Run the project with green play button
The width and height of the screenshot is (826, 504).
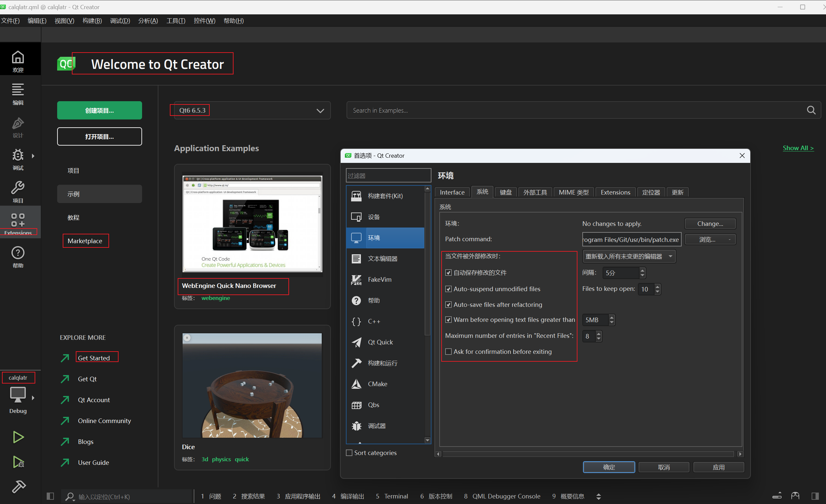tap(18, 437)
